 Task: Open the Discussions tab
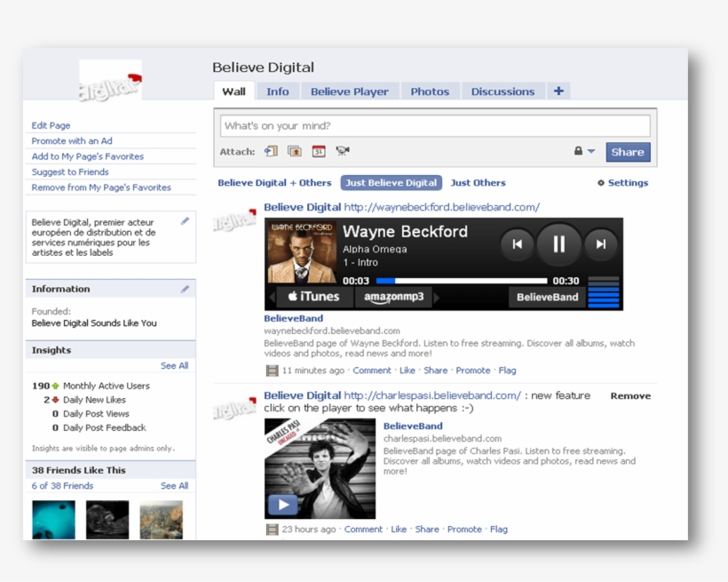(x=502, y=92)
